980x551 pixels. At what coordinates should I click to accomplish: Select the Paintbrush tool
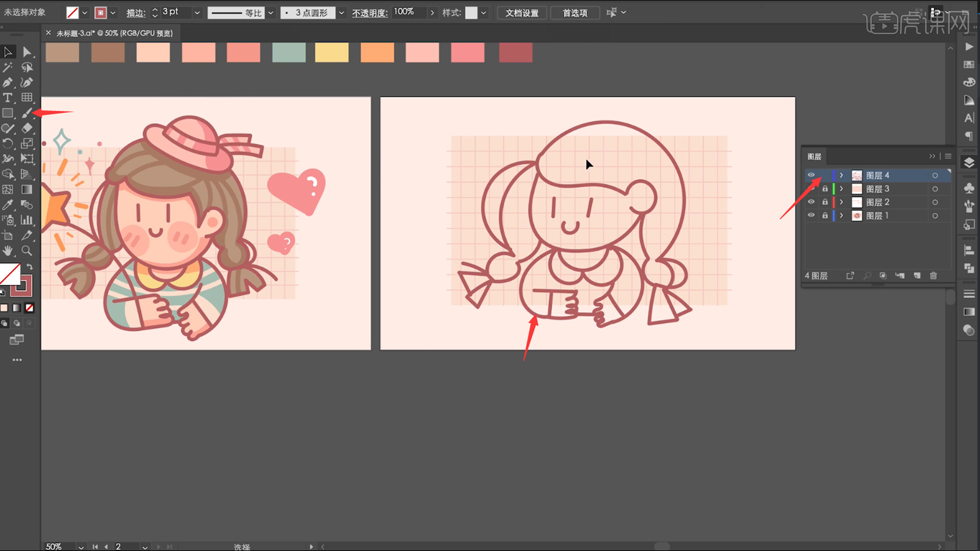[27, 113]
